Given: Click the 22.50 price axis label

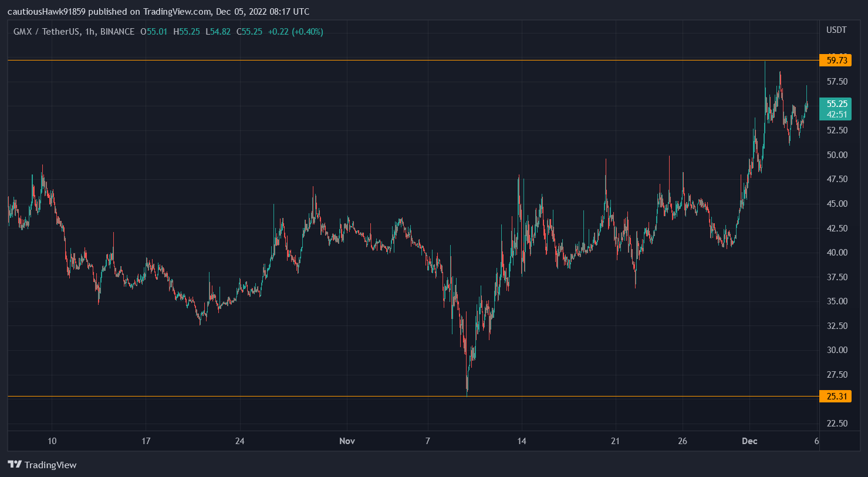Looking at the screenshot, I should coord(836,423).
